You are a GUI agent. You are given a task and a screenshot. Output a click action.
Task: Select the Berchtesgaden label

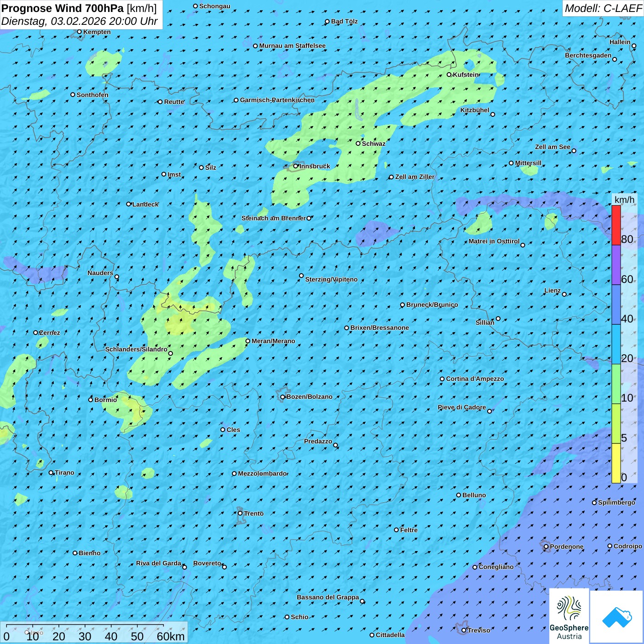588,55
